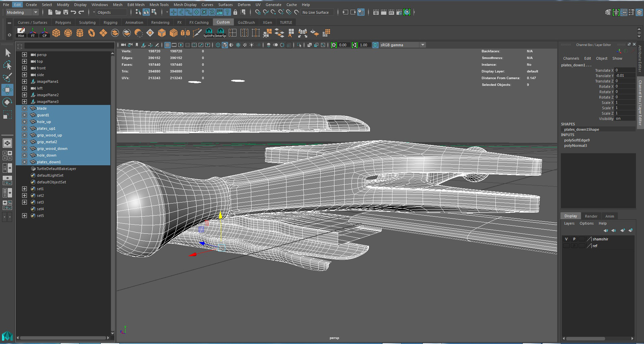This screenshot has height=344, width=644.
Task: Toggle visibility of shamshir layer
Action: tap(566, 239)
